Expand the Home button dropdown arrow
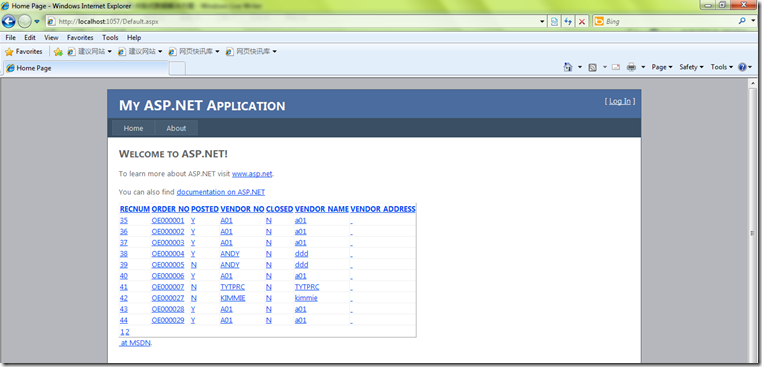 pos(580,68)
